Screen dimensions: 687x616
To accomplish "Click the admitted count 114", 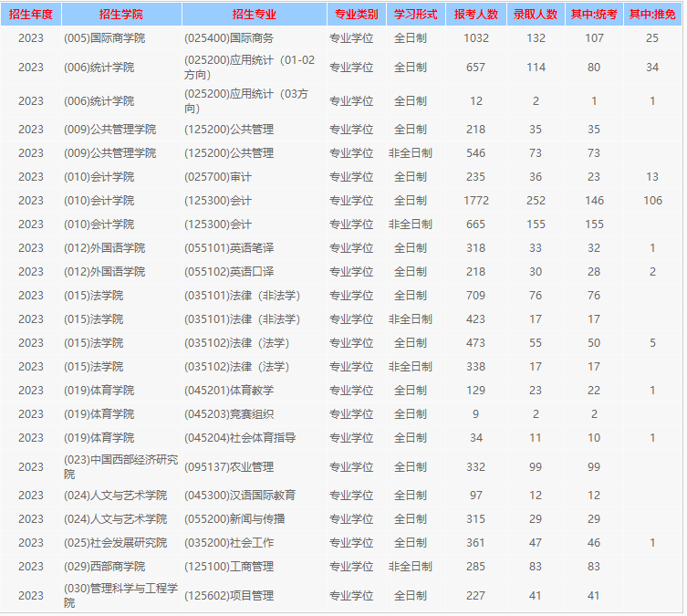I will coord(536,68).
